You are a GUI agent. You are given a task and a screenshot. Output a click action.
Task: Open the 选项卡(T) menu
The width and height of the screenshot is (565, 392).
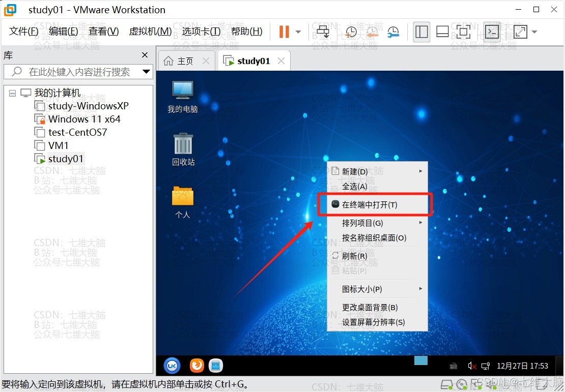coord(201,32)
